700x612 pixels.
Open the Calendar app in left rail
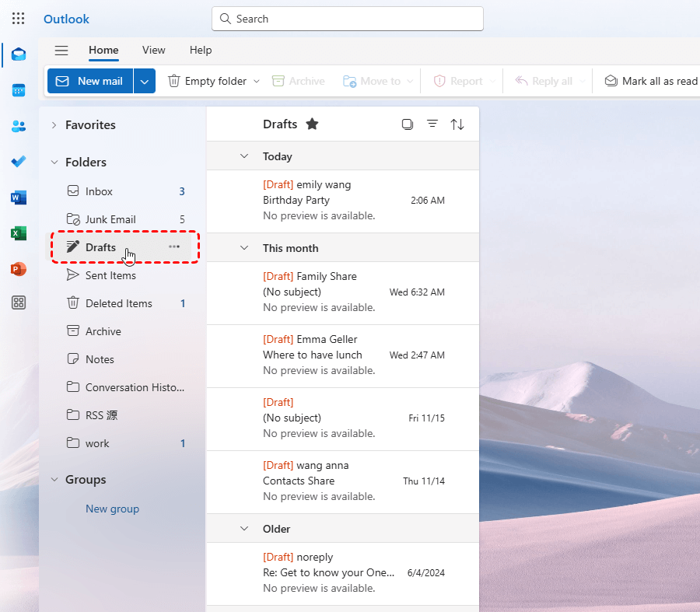point(19,90)
